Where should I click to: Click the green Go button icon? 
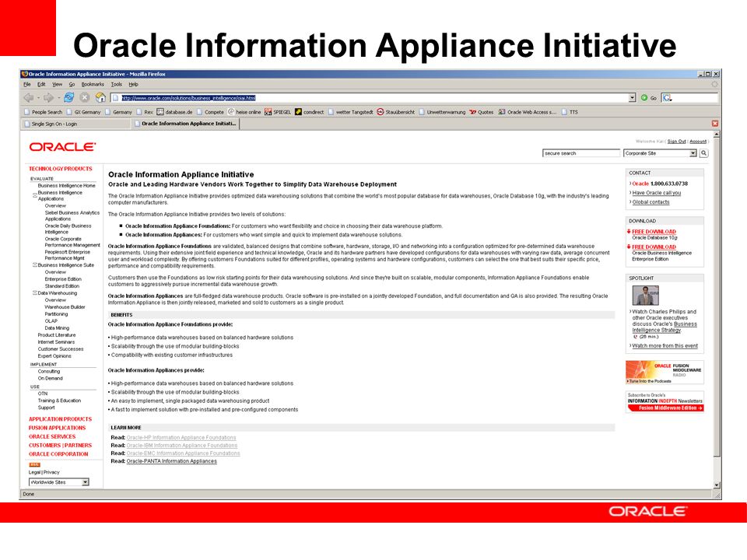click(644, 98)
